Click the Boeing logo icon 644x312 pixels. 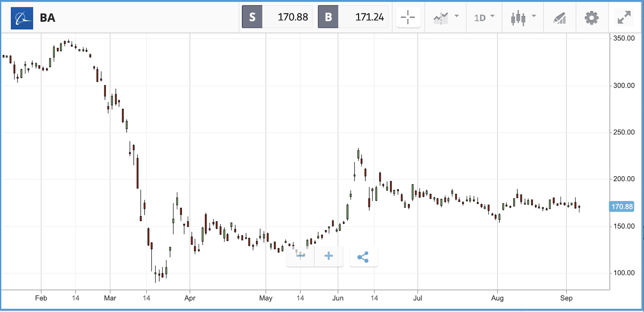tap(22, 18)
